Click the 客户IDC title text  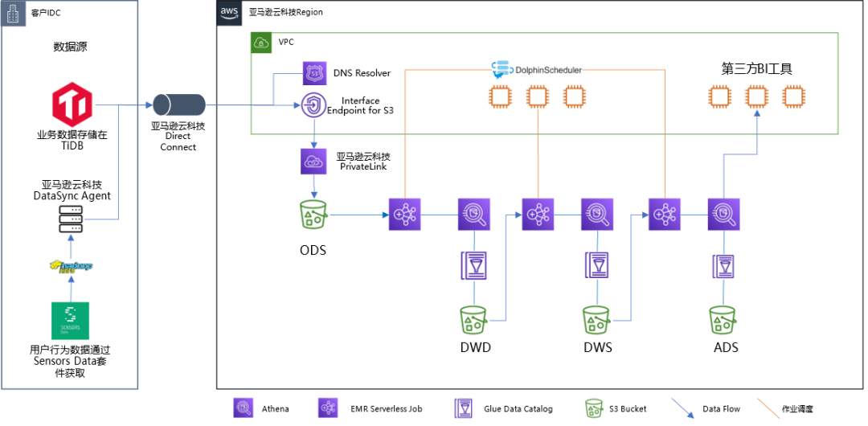coord(45,13)
